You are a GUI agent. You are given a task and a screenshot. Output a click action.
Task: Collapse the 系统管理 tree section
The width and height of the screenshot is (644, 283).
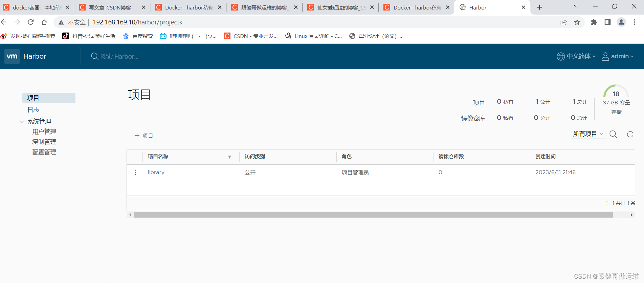click(x=22, y=122)
